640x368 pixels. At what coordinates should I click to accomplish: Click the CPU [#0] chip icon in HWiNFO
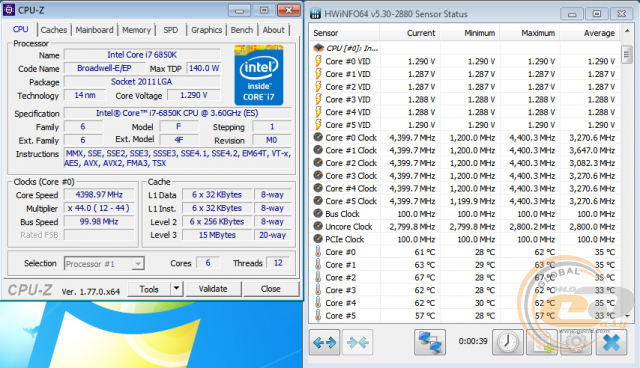click(318, 48)
